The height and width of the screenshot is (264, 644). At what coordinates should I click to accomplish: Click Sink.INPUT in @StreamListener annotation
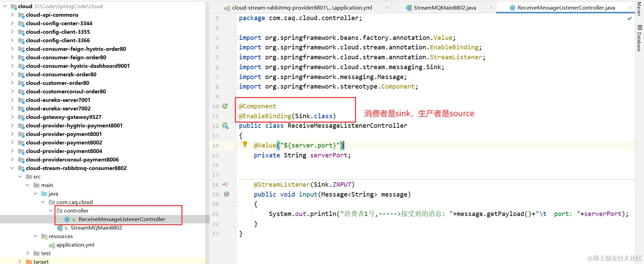(332, 185)
